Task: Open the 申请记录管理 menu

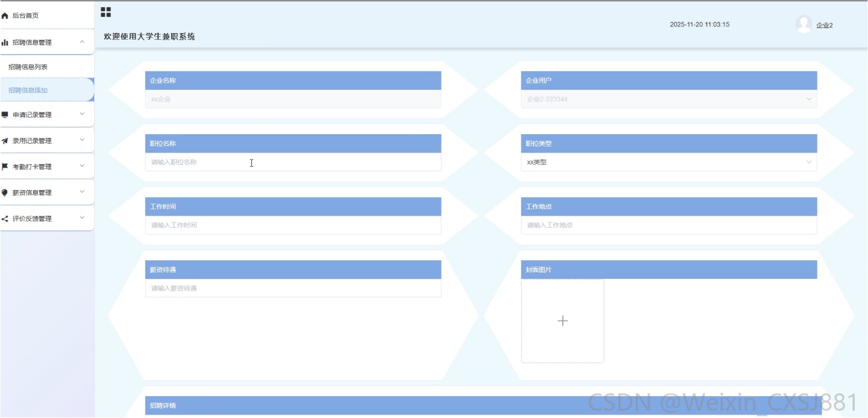Action: click(x=47, y=115)
